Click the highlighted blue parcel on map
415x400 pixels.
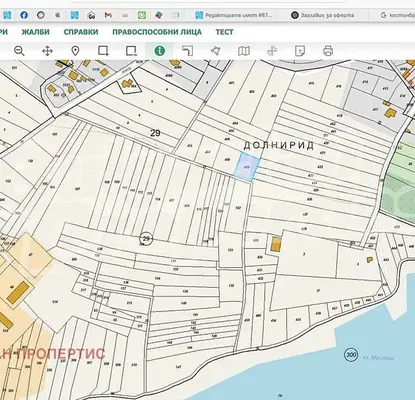(x=247, y=166)
